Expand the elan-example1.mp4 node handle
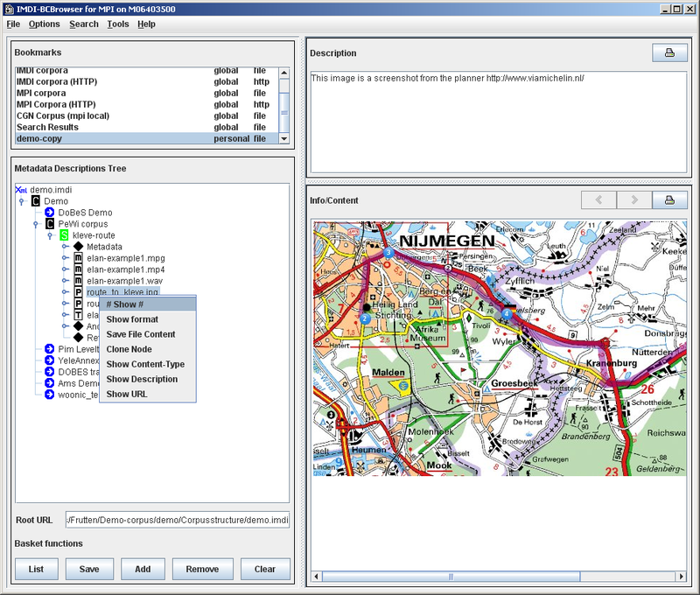This screenshot has width=700, height=595. click(65, 269)
